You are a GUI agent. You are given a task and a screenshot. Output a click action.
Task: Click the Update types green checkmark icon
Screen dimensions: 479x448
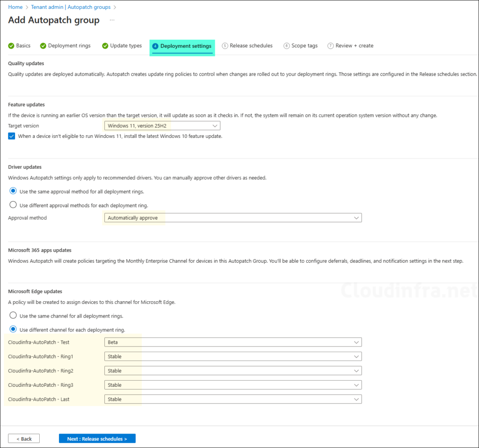pos(105,46)
